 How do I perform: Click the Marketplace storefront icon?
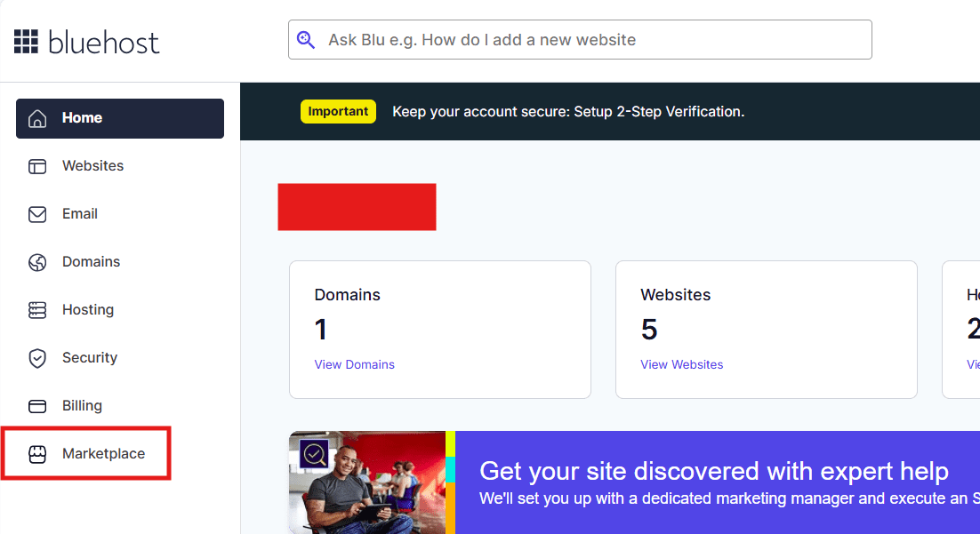[37, 454]
